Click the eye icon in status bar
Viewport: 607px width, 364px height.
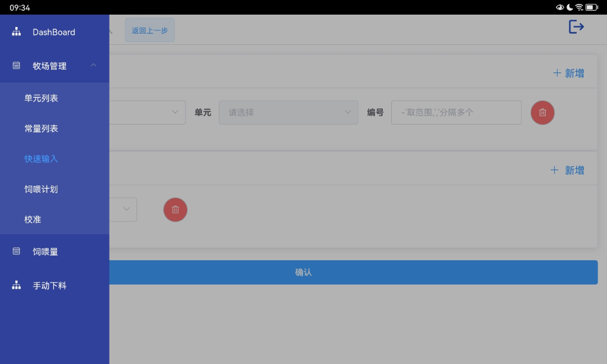[x=559, y=7]
